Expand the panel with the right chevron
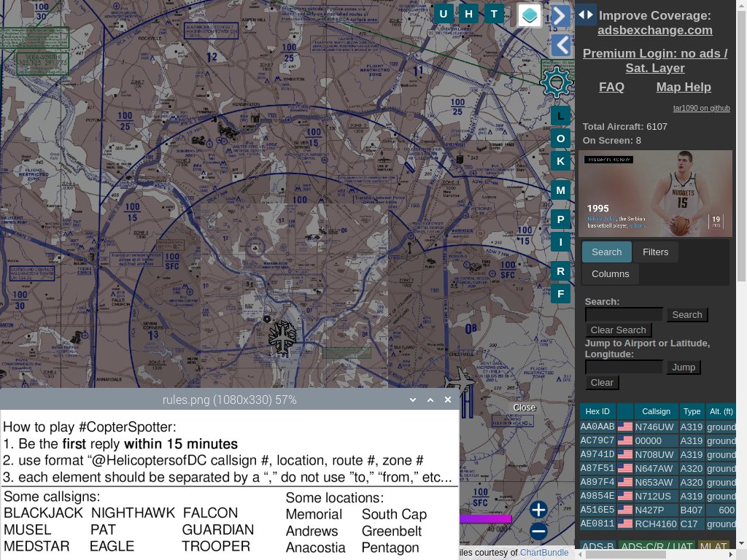 tap(560, 15)
